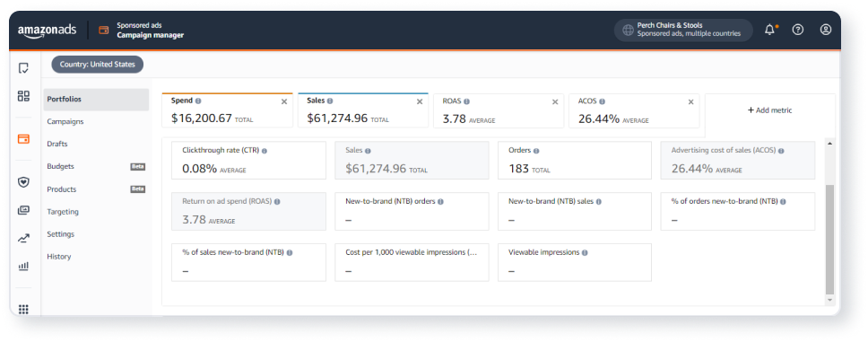Click info icon next to % of orders new-to-brand
868x342 pixels.
(x=783, y=202)
